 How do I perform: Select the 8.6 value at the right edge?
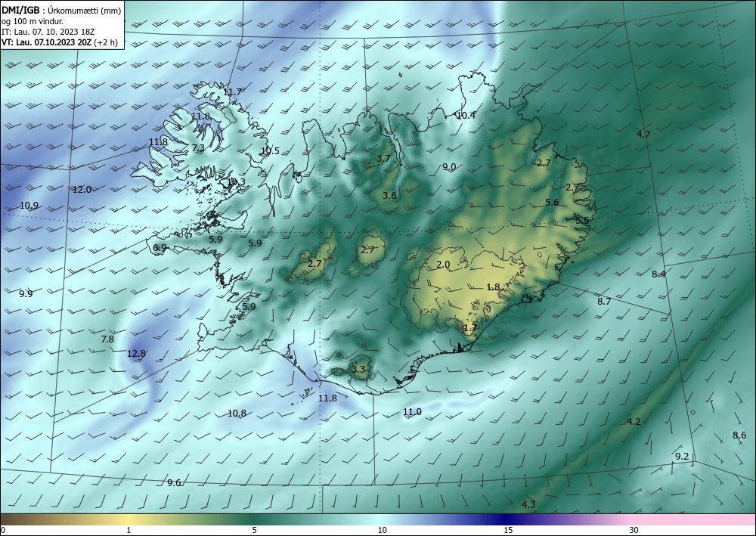point(739,435)
